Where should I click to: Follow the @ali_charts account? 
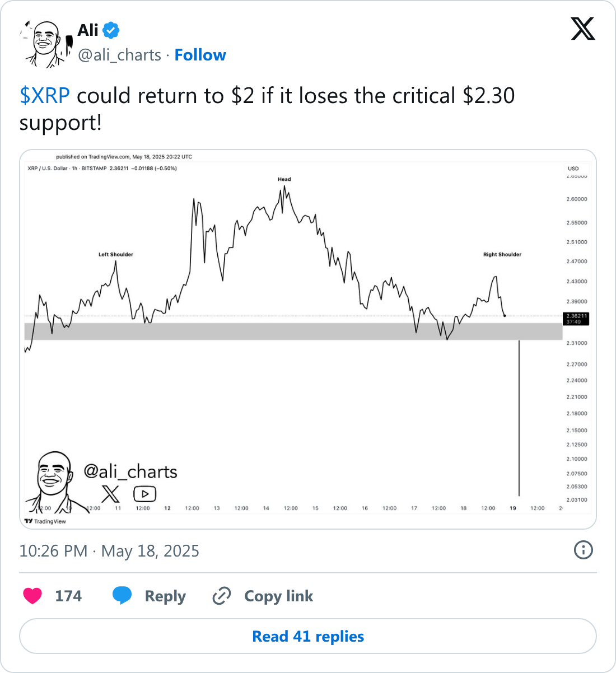click(200, 55)
